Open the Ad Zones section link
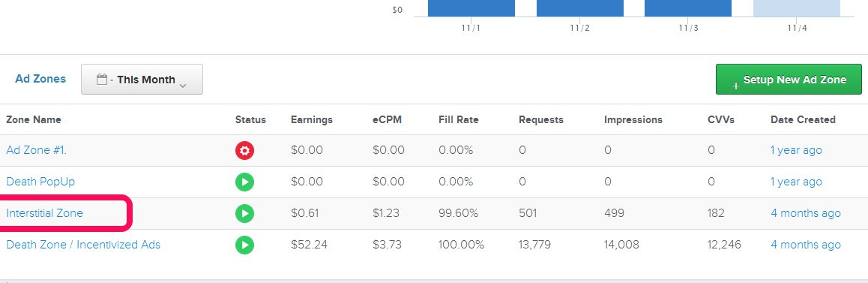This screenshot has height=283, width=868. (40, 79)
